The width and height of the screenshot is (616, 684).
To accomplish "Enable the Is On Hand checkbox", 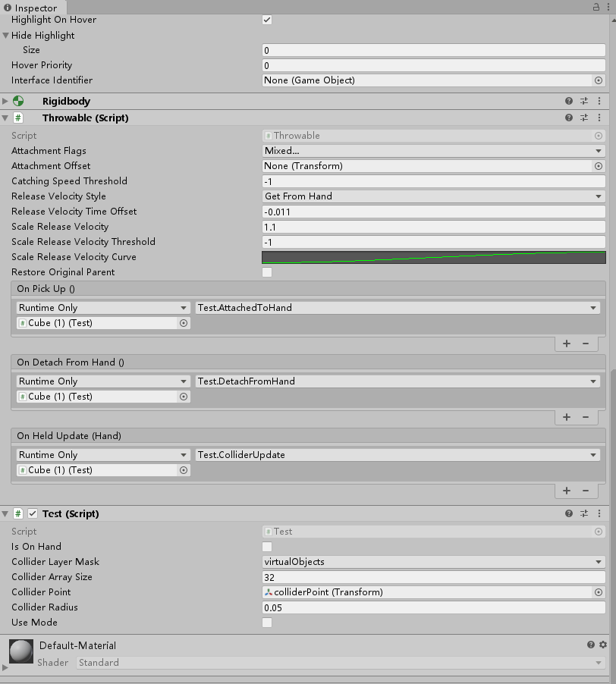I will pyautogui.click(x=266, y=547).
